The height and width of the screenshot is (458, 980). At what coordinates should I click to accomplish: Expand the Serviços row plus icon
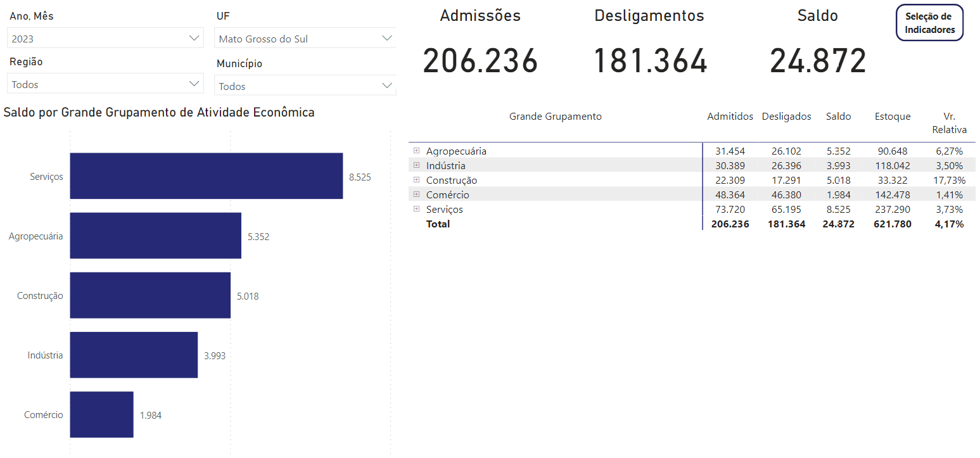tap(416, 209)
